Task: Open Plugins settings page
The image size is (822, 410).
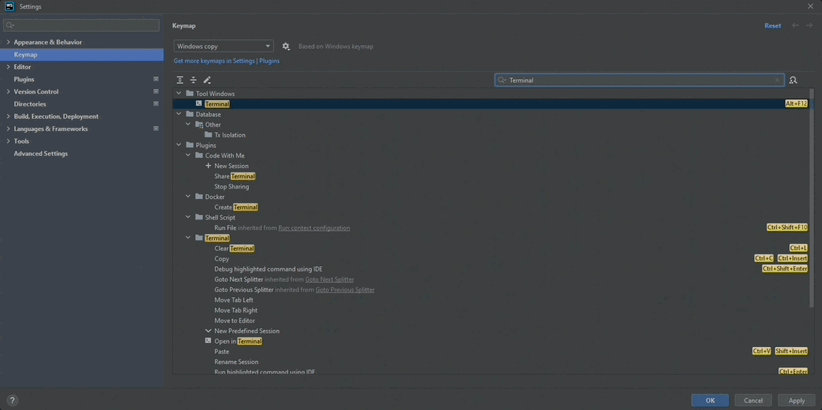Action: click(x=24, y=79)
